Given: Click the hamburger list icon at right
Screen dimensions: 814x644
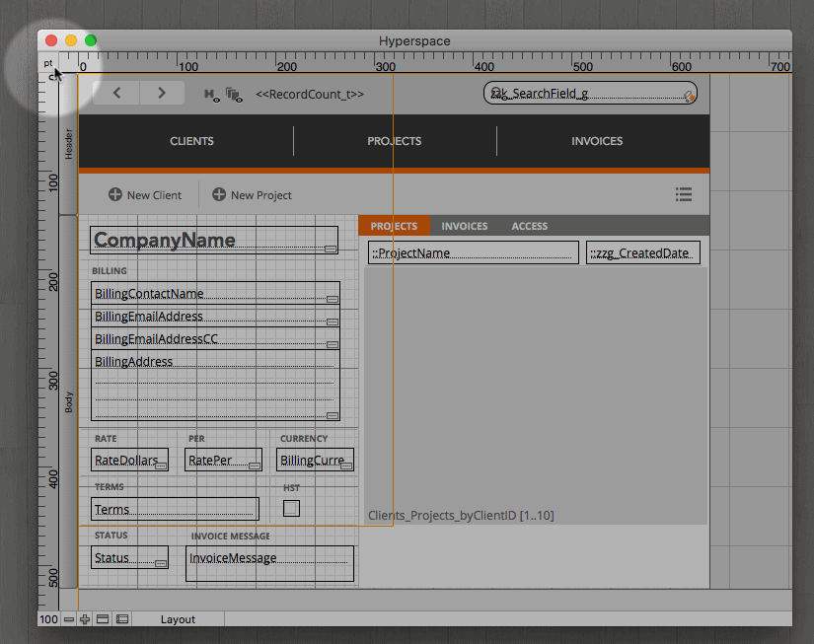Looking at the screenshot, I should click(683, 194).
